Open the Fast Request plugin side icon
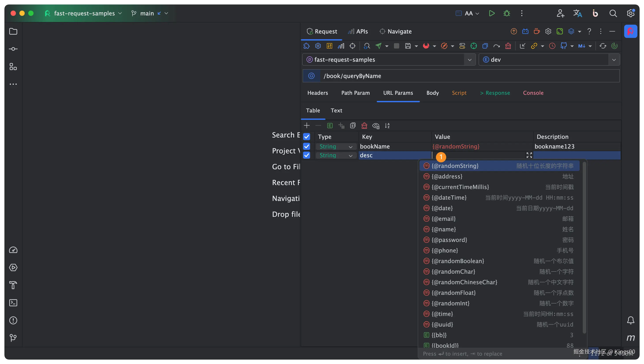 (631, 31)
